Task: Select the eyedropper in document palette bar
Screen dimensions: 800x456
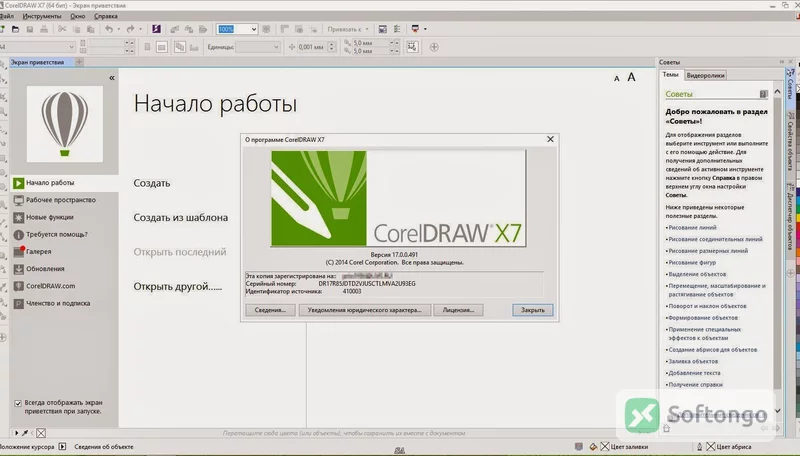Action: click(24, 433)
